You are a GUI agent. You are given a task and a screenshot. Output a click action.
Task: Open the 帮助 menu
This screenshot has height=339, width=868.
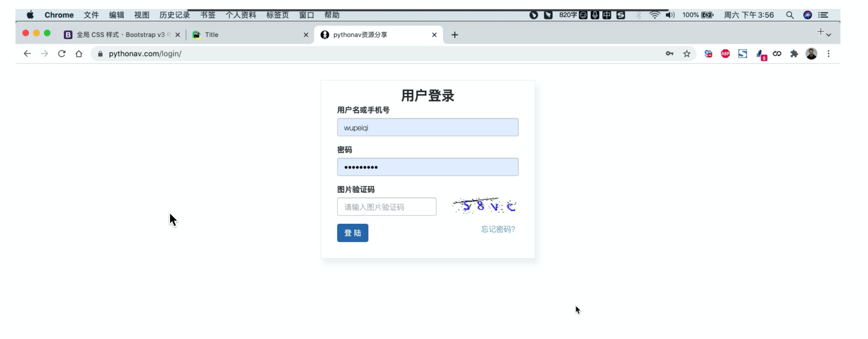[x=332, y=15]
